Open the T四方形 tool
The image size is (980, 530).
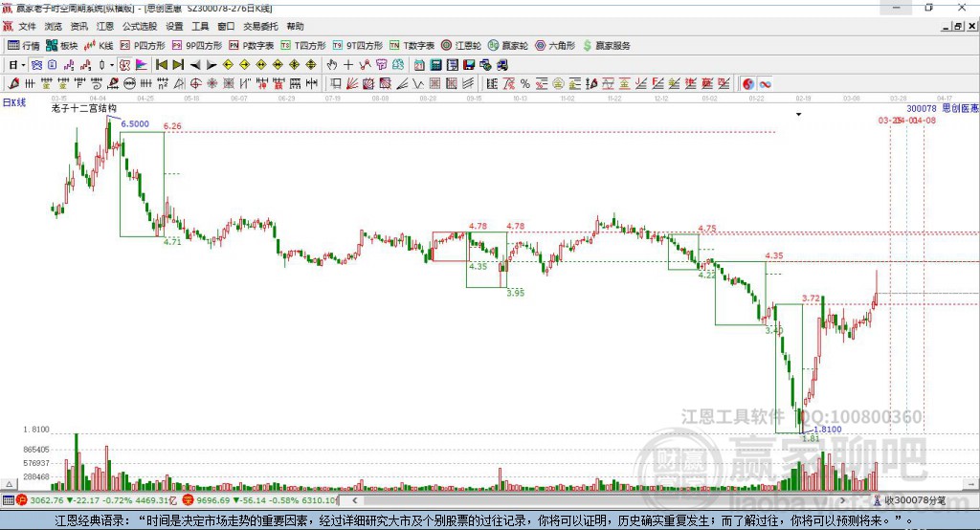pos(303,46)
